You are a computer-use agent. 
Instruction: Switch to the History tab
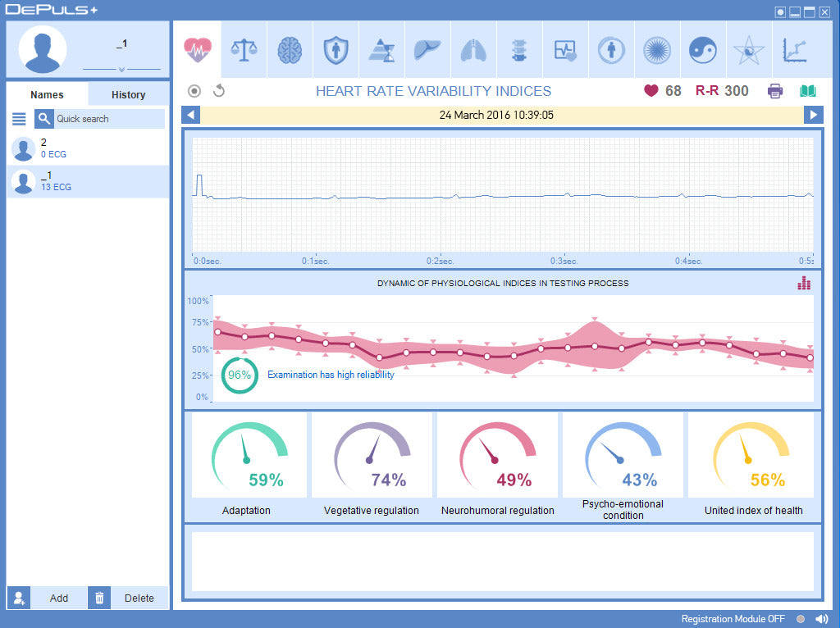[x=128, y=94]
